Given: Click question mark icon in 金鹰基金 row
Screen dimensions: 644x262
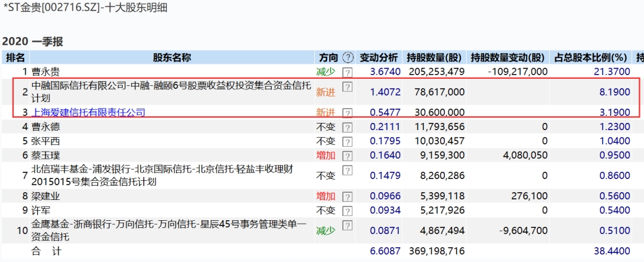Looking at the screenshot, I should coord(347,226).
